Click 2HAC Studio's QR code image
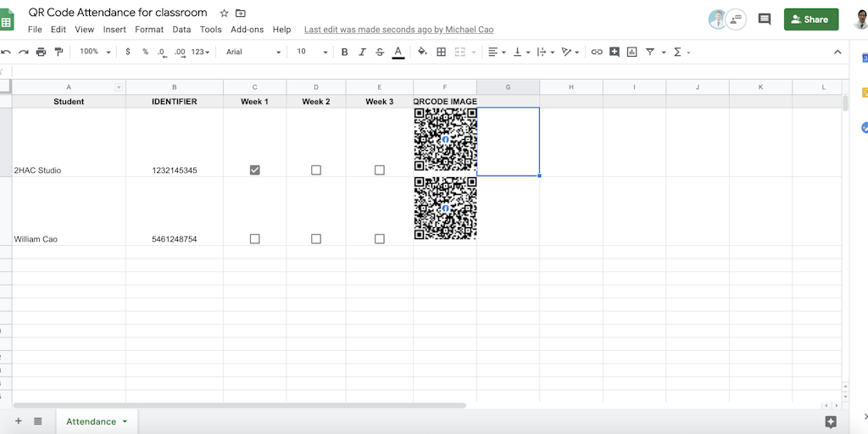 click(445, 140)
